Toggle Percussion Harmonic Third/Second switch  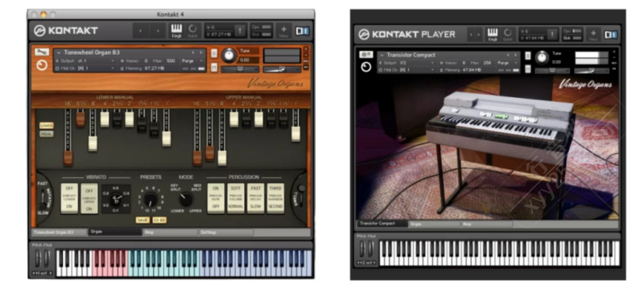pyautogui.click(x=275, y=198)
